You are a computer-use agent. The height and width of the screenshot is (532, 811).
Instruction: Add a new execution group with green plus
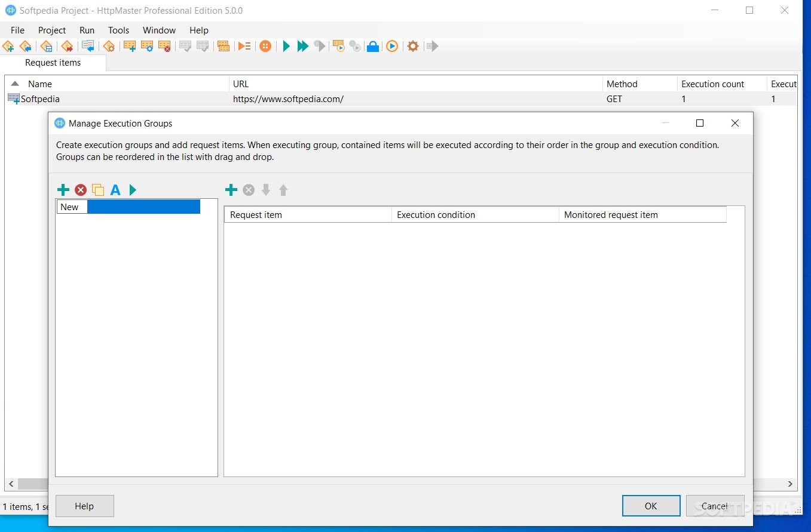63,190
